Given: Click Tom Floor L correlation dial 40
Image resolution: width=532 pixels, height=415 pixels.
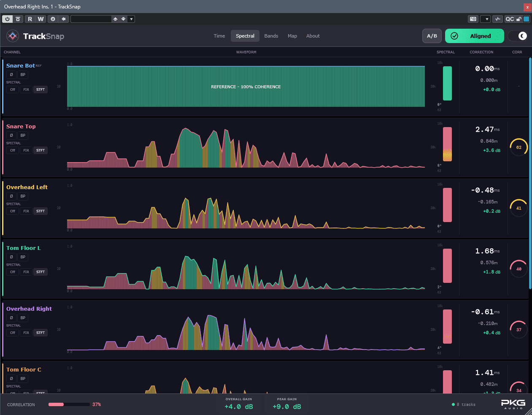Looking at the screenshot, I should [519, 269].
